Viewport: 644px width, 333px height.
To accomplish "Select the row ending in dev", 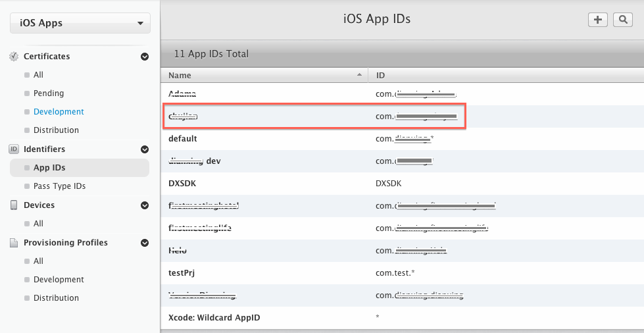I will coord(403,161).
